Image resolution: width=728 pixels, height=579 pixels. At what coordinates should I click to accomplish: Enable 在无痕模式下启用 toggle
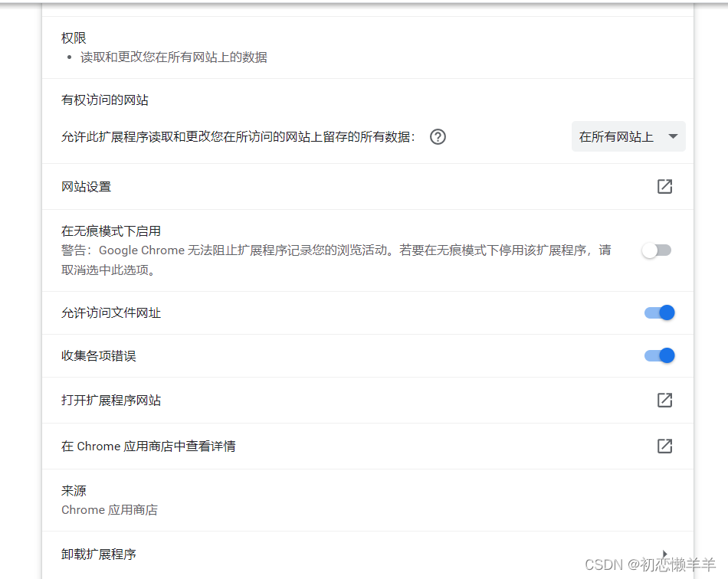[657, 250]
